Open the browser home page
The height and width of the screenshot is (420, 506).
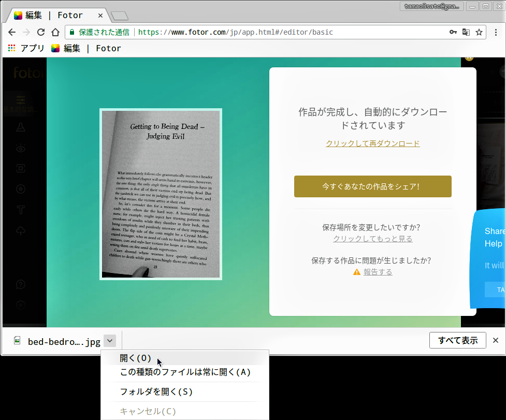(55, 32)
